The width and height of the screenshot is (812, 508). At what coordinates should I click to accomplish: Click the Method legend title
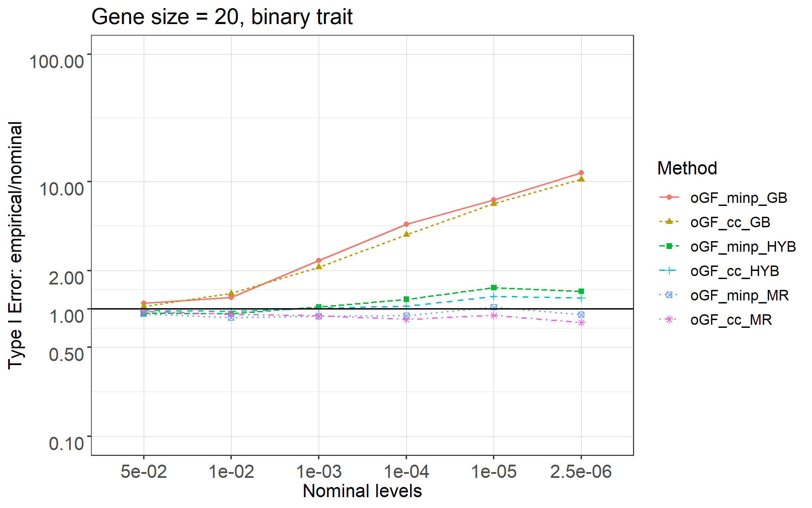[687, 168]
